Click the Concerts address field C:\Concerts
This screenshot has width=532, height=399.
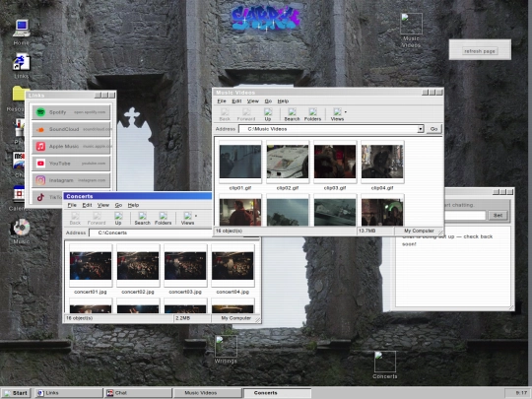tap(151, 233)
